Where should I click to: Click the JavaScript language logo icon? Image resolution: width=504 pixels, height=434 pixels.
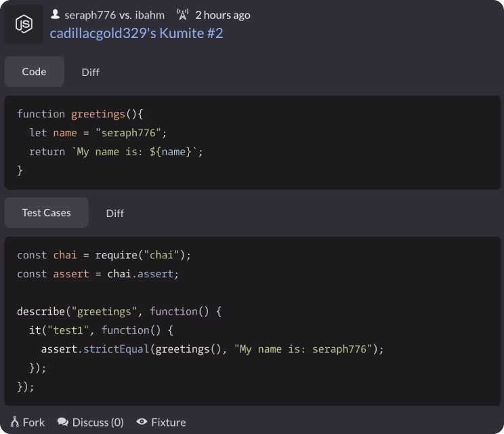coord(24,24)
